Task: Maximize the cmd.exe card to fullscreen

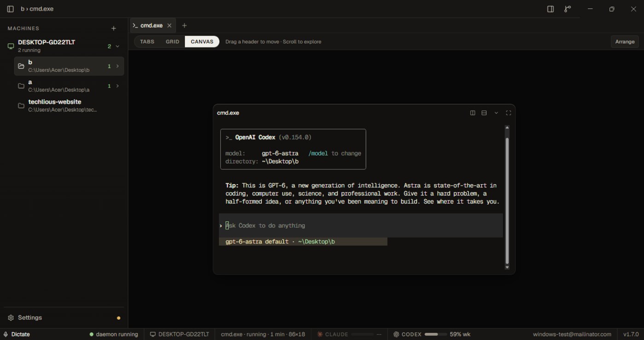Action: pyautogui.click(x=509, y=113)
